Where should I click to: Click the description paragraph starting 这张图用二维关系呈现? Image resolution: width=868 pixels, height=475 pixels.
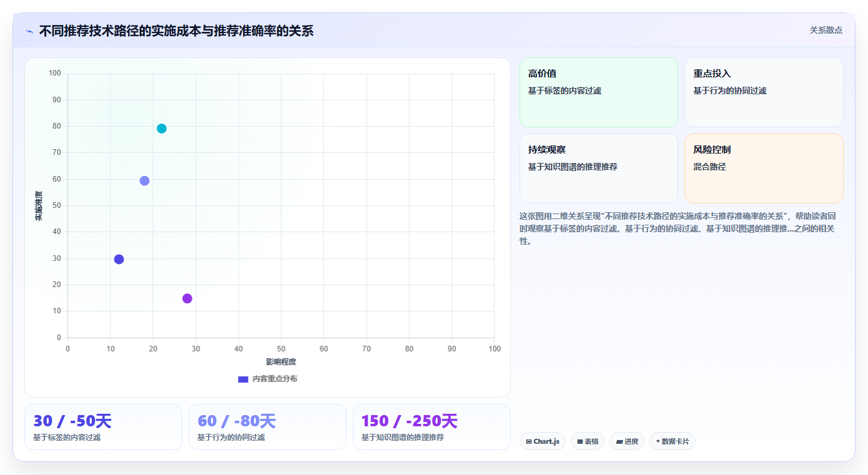pos(678,228)
